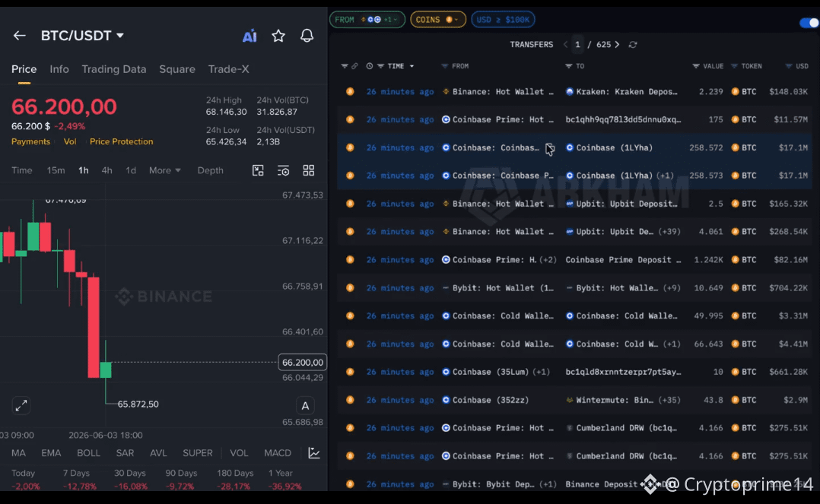Select the 15m timeframe
Image resolution: width=820 pixels, height=504 pixels.
coord(56,170)
